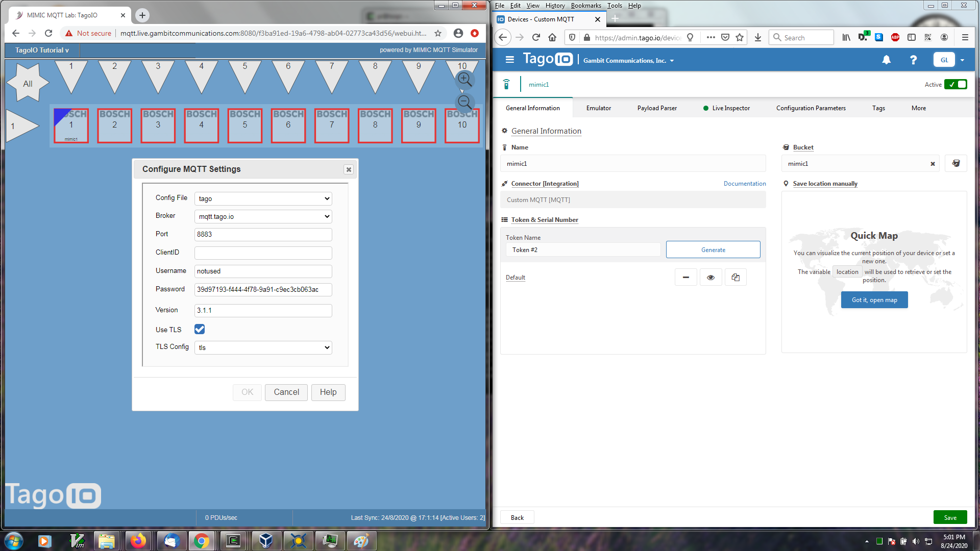980x551 pixels.
Task: Click the Password field with the token
Action: click(263, 290)
